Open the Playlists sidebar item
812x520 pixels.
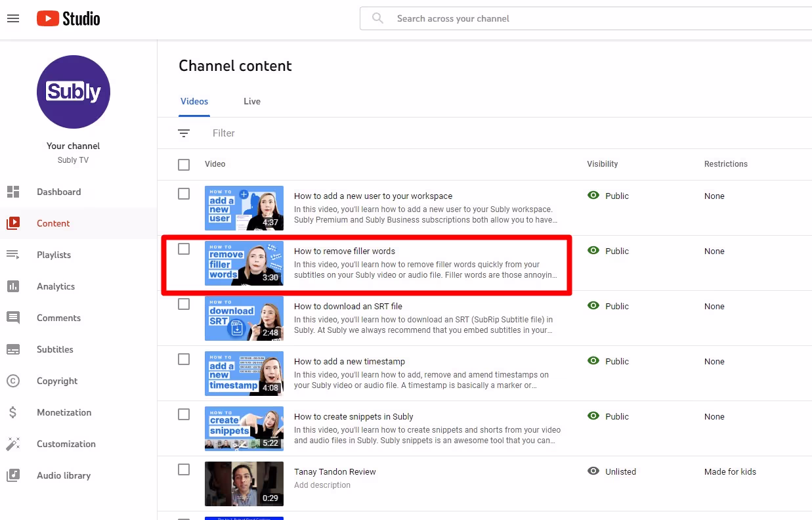tap(54, 255)
